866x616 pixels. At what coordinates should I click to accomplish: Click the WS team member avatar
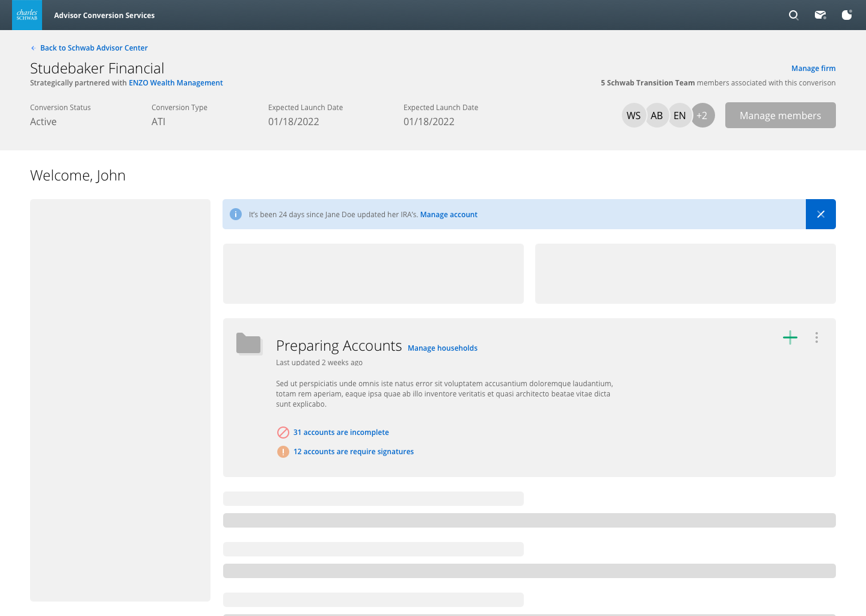(x=634, y=115)
